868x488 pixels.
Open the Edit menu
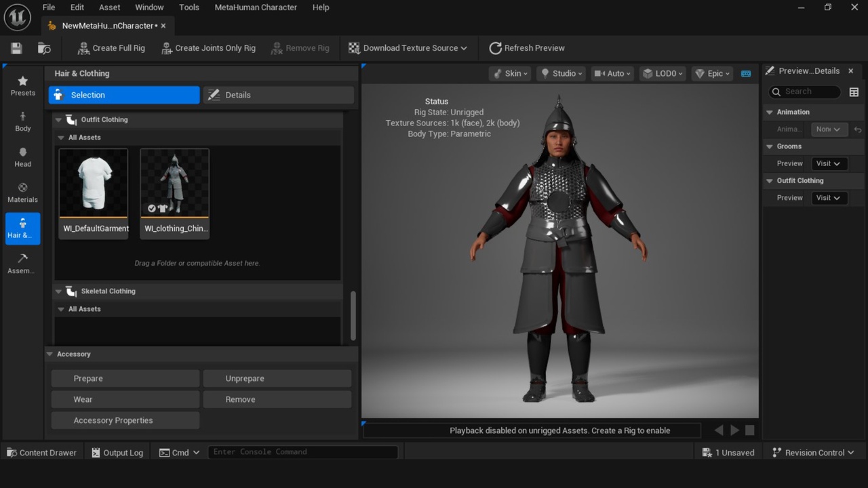77,7
